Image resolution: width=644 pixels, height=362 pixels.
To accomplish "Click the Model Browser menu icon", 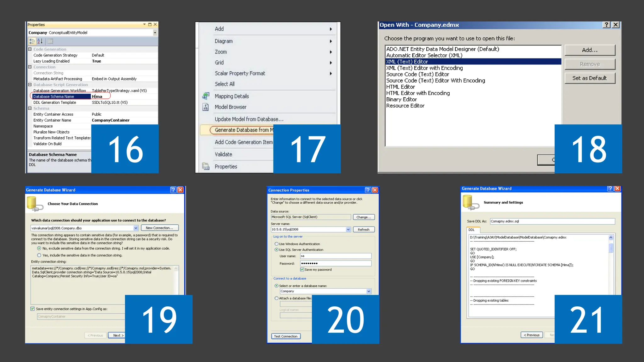I will pyautogui.click(x=206, y=107).
